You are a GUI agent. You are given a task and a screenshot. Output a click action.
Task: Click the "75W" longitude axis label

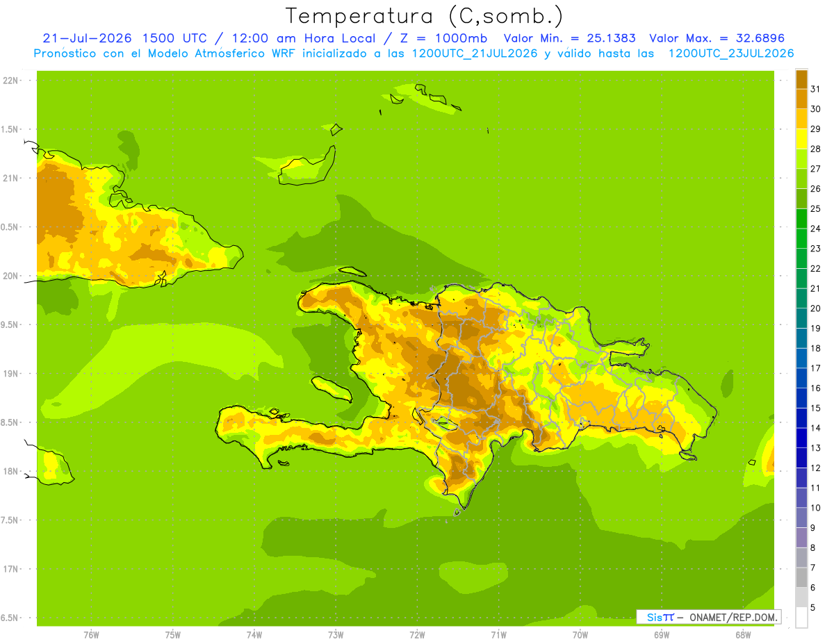172,634
